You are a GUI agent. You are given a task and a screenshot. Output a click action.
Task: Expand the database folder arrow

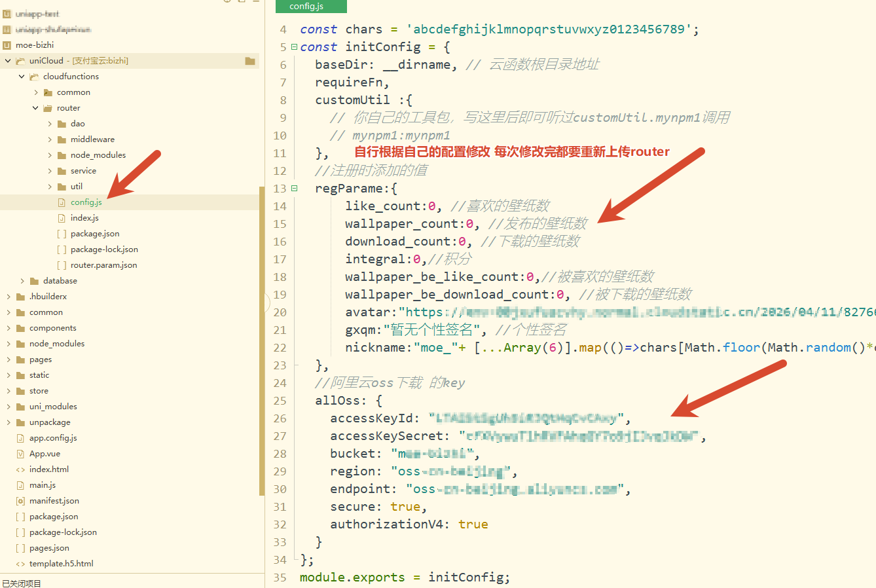(x=22, y=281)
